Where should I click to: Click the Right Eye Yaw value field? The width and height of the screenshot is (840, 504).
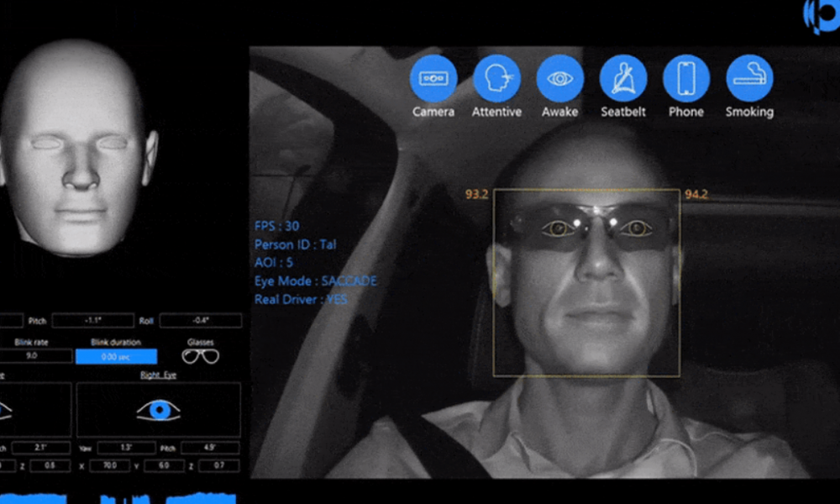pyautogui.click(x=127, y=448)
